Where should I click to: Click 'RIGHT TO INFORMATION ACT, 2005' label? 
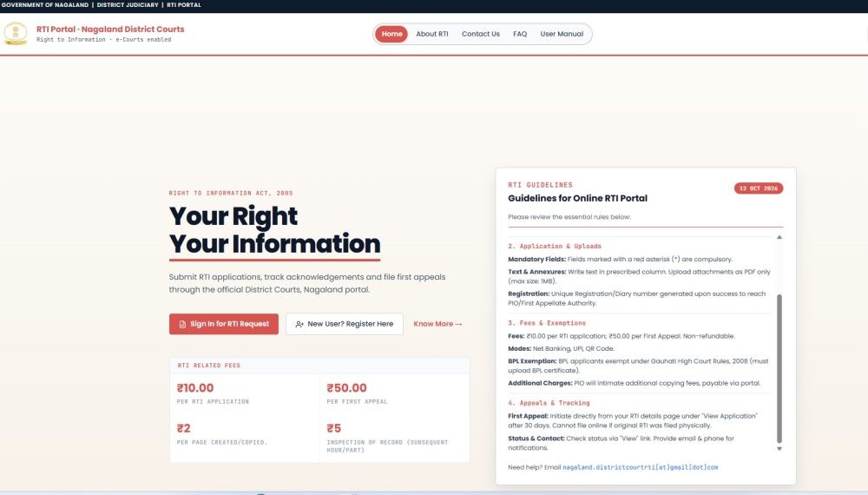pos(231,194)
